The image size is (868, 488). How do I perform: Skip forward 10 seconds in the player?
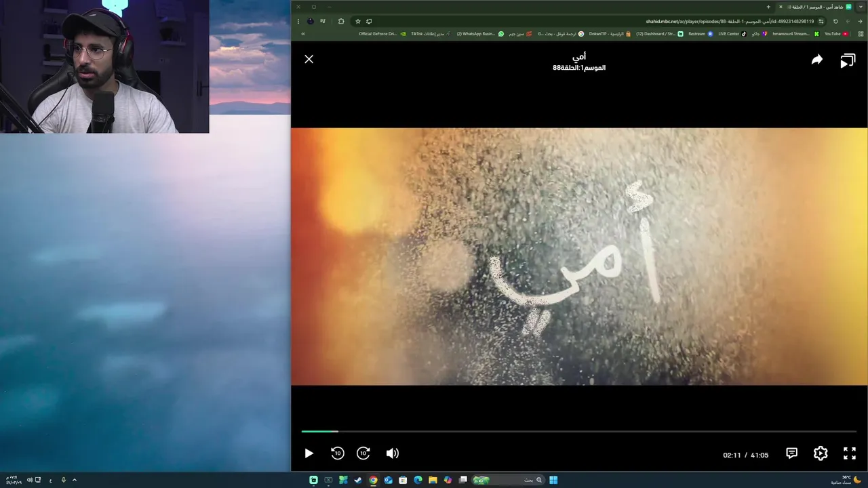tap(363, 453)
